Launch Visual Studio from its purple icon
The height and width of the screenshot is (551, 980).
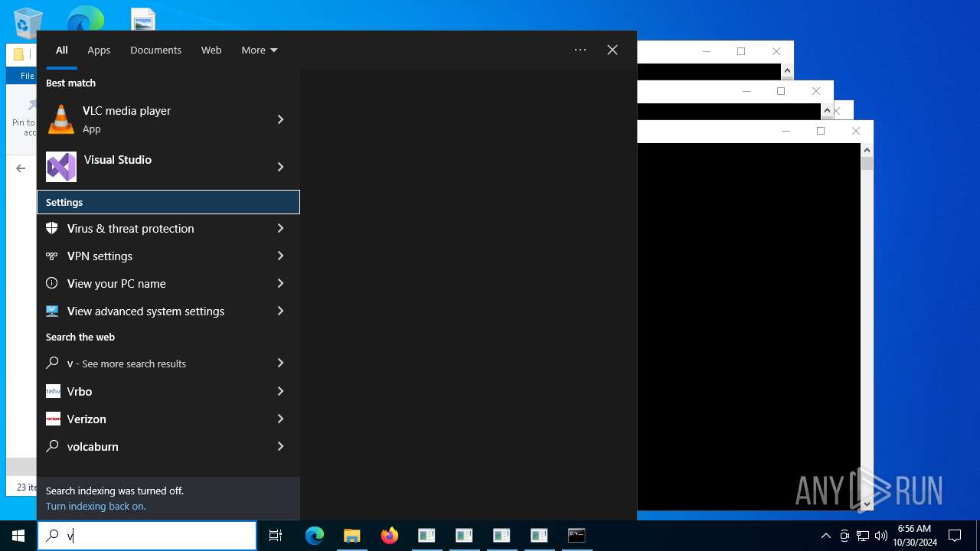[x=61, y=167]
